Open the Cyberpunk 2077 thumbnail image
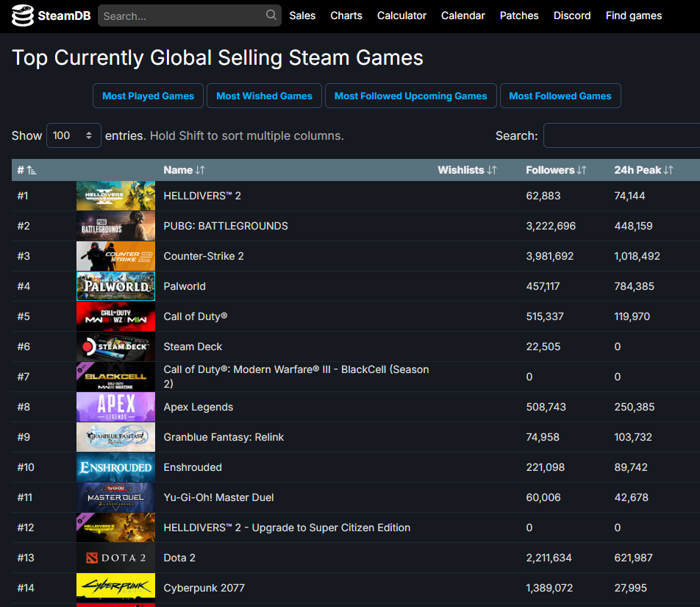This screenshot has height=607, width=700. [115, 588]
